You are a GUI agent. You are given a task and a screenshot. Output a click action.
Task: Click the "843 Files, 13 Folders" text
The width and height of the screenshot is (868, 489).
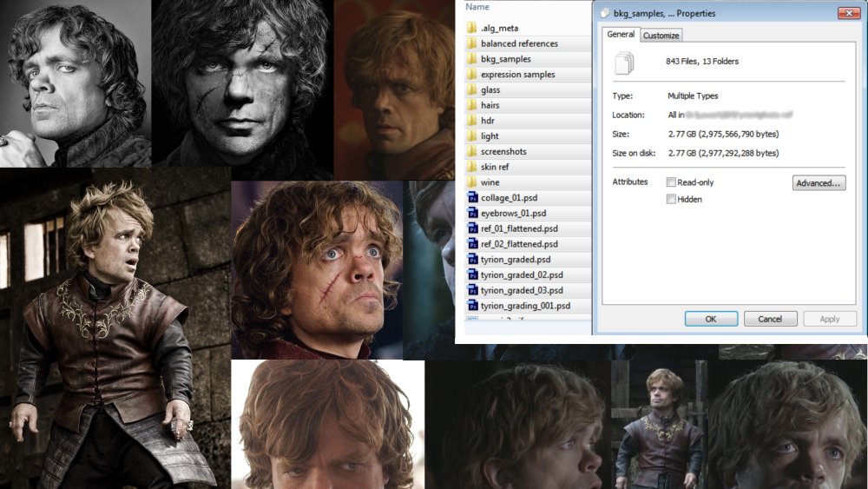(702, 62)
